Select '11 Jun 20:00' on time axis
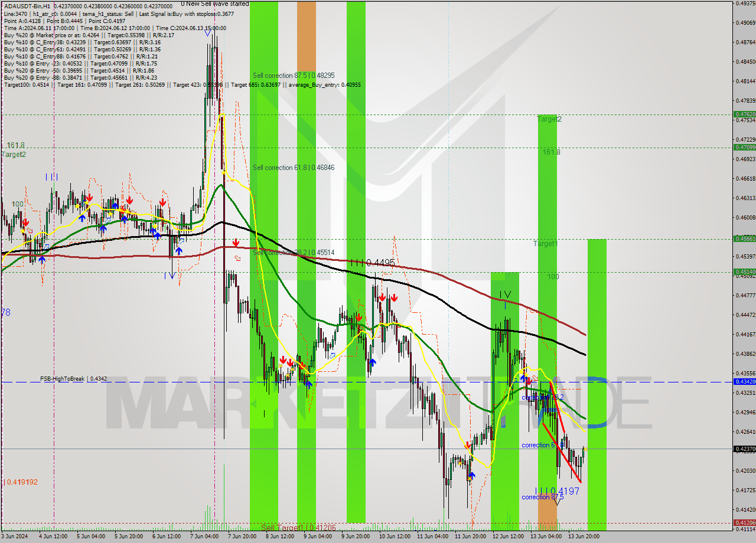The height and width of the screenshot is (543, 756). click(x=469, y=537)
